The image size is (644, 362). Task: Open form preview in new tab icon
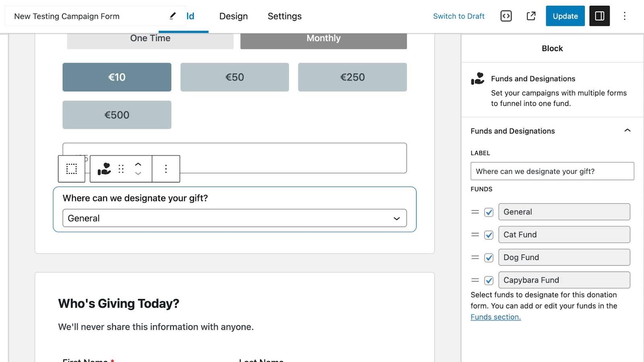coord(531,16)
